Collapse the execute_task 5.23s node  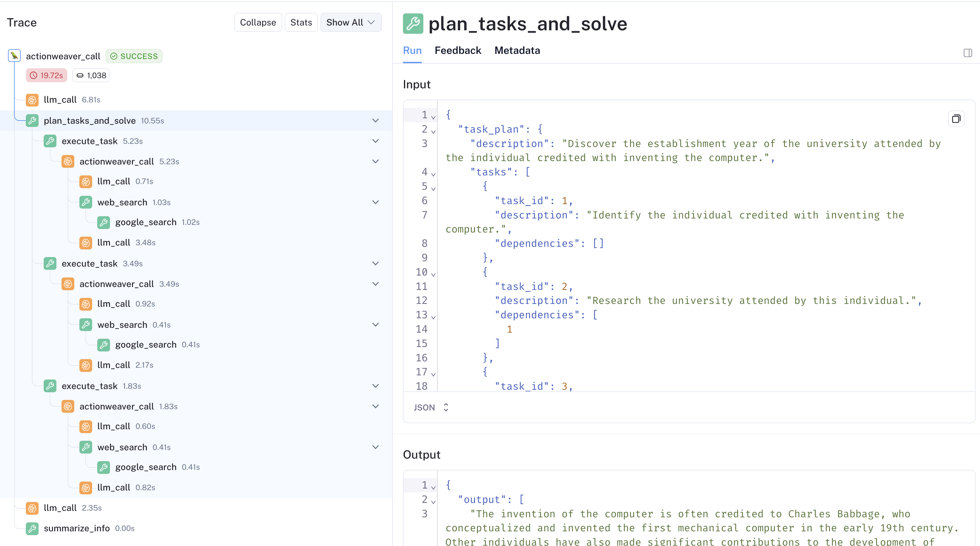click(376, 141)
